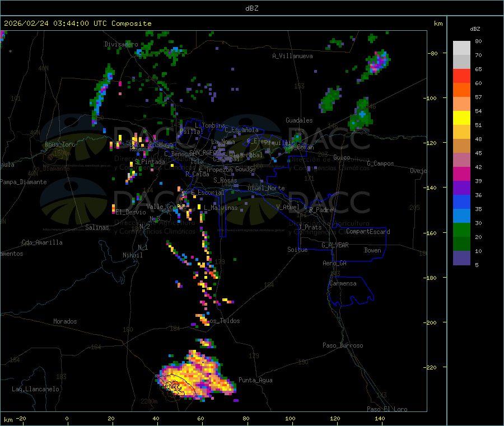Click the -140 km vertical axis tick
This screenshot has height=426, width=504.
click(x=431, y=188)
